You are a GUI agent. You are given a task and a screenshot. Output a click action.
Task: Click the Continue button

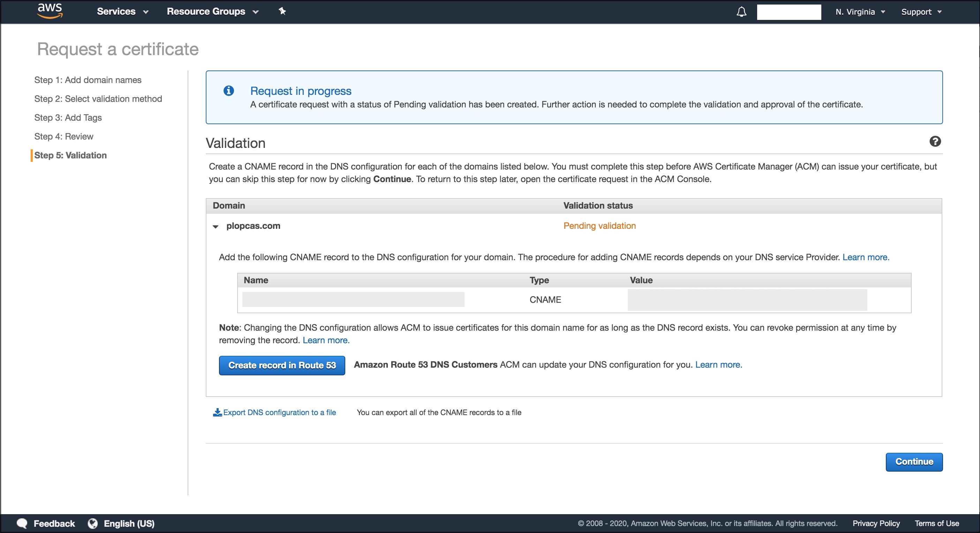point(914,461)
